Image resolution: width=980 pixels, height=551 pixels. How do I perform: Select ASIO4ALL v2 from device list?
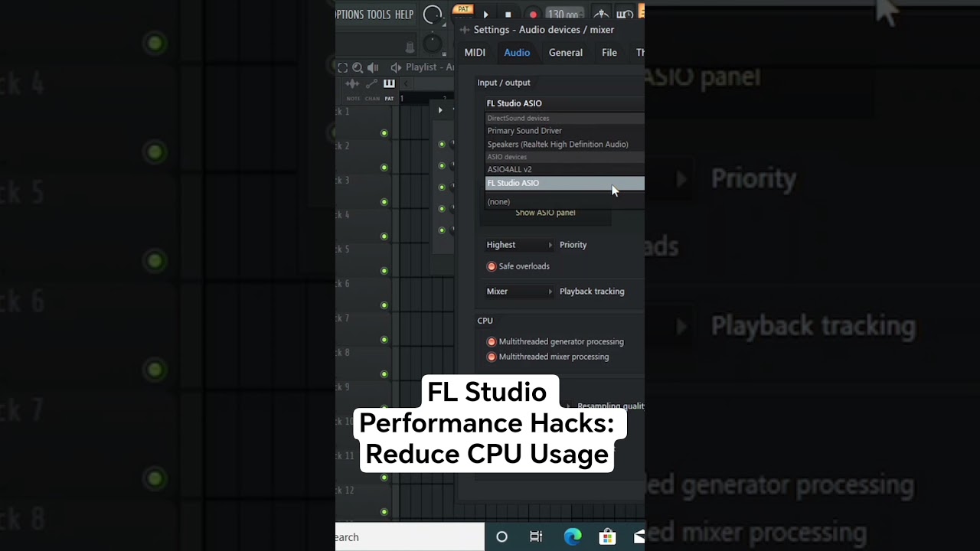tap(565, 169)
